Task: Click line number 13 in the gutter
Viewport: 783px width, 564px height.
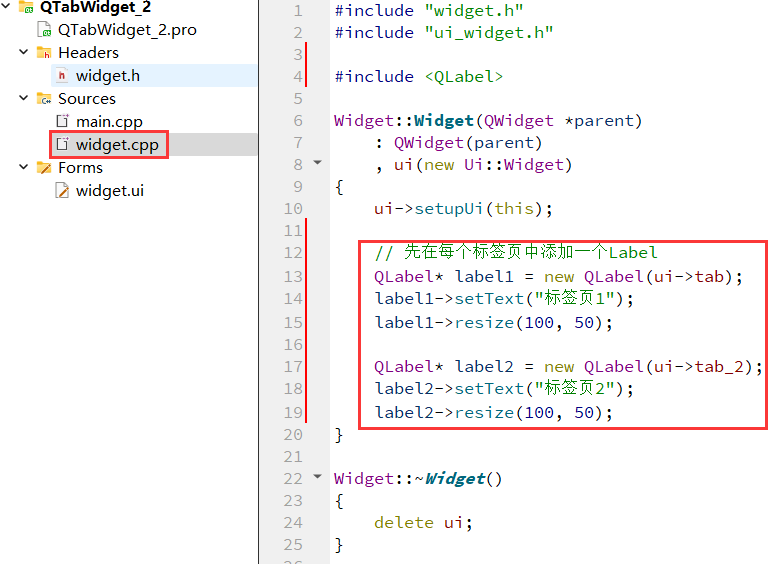Action: coord(293,276)
